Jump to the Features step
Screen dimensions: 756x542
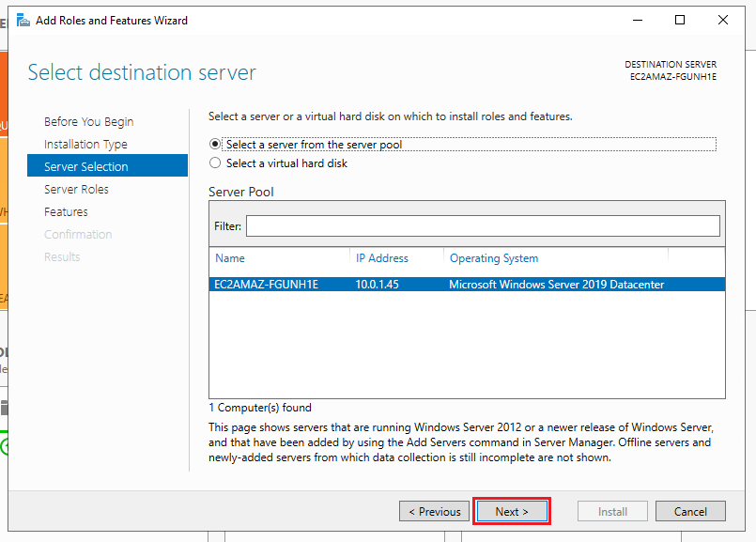pos(66,211)
